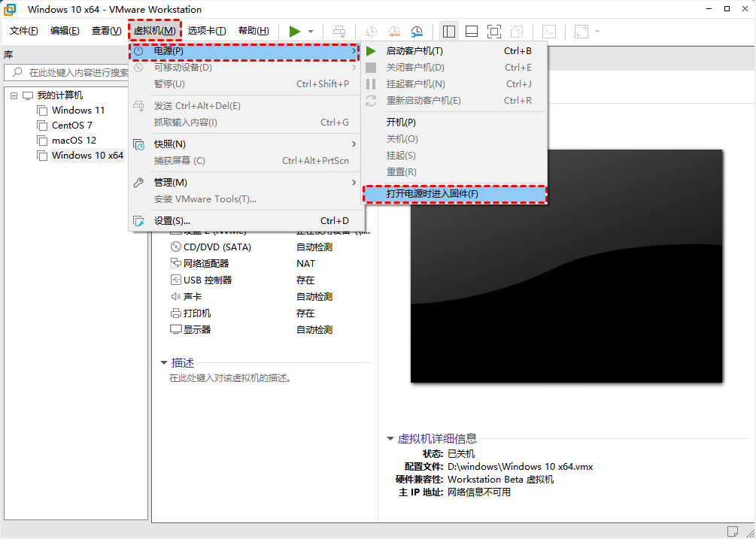756x539 pixels.
Task: Toggle the show library sidebar icon
Action: coord(449,32)
